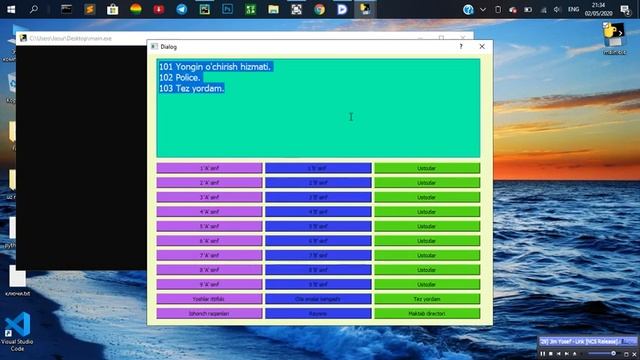Screen dimensions: 640x360
Task: Click the purple 5 'A' sinf button
Action: pos(209,226)
